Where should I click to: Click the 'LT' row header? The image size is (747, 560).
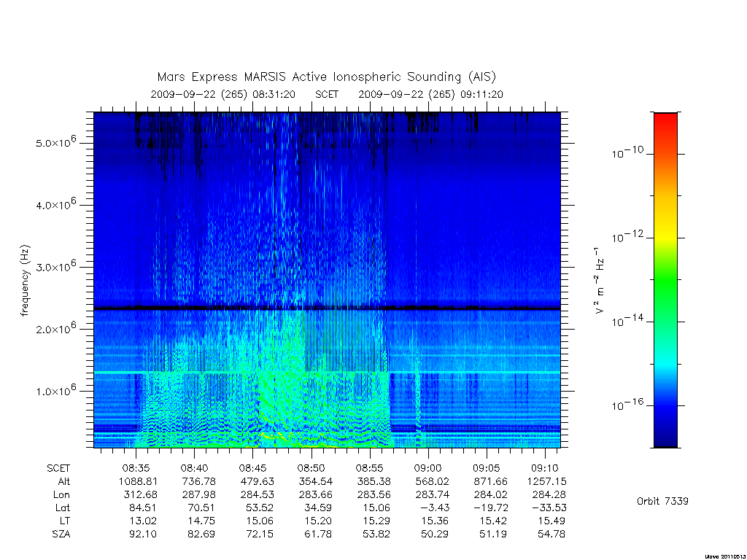click(65, 521)
